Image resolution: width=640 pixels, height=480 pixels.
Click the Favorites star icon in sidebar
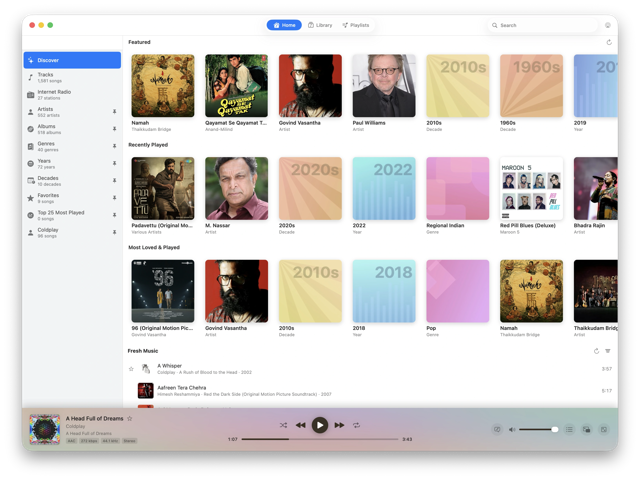click(x=31, y=198)
